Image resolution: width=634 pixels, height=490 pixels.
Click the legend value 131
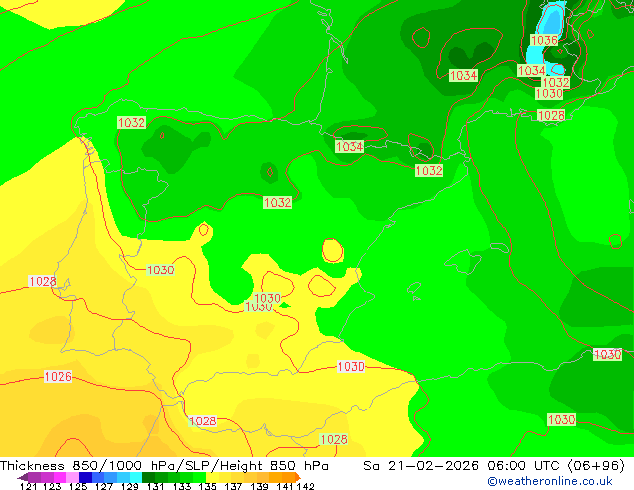155,486
